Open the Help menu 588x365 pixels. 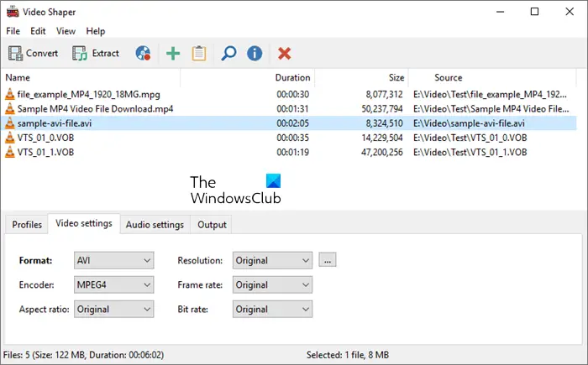point(96,31)
